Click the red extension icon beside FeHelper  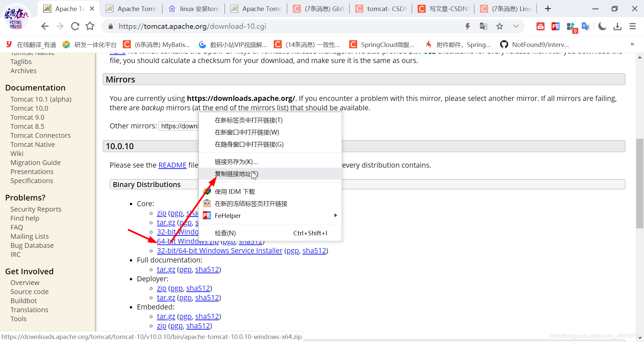pyautogui.click(x=540, y=26)
